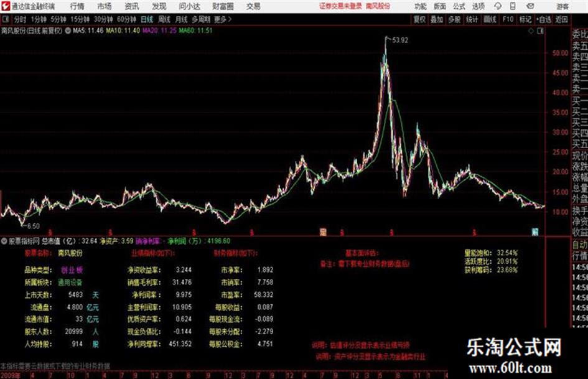Open the 版面 menu
Image resolution: width=588 pixels, height=379 pixels.
point(440,6)
